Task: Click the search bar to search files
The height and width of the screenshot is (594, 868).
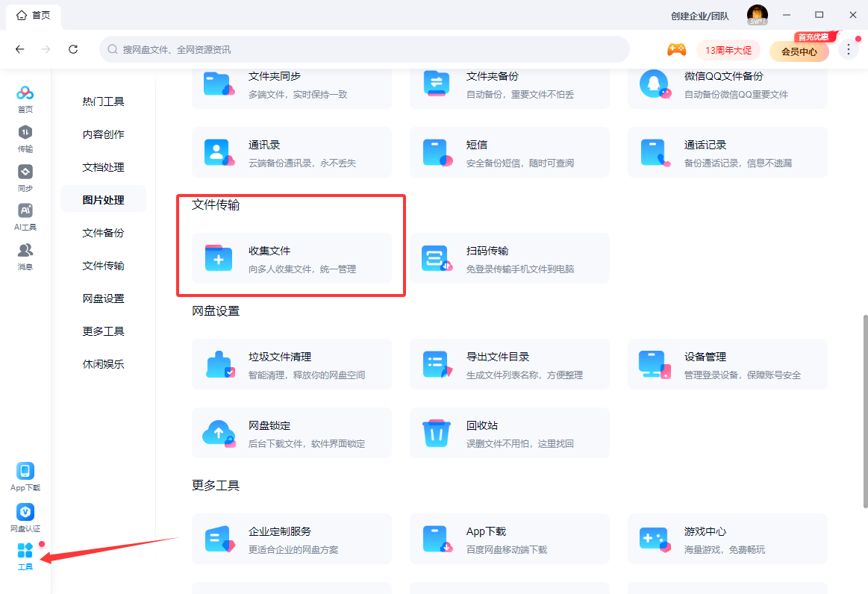Action: [366, 49]
